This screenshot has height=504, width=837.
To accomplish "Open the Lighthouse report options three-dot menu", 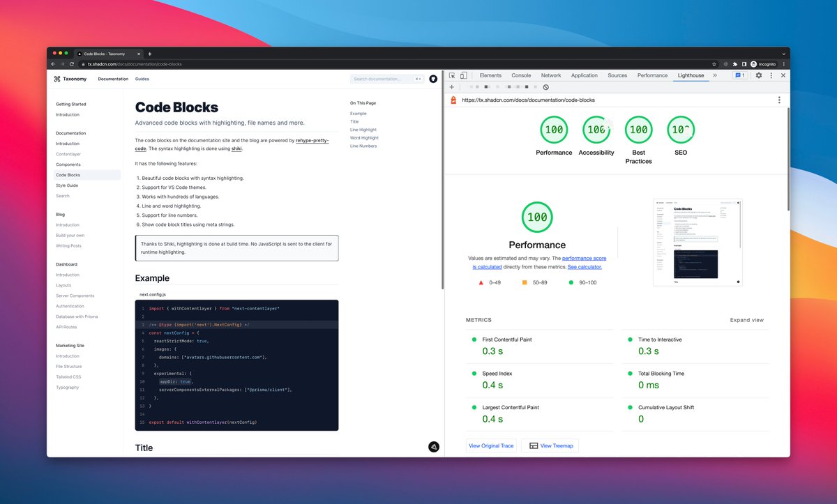I will coord(779,100).
